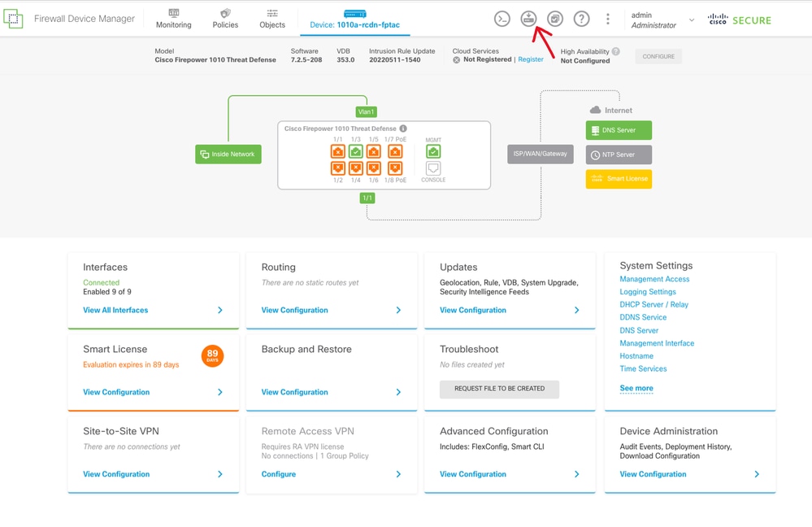Click the Smart License yellow button
Image resolution: width=812 pixels, height=527 pixels.
[619, 179]
